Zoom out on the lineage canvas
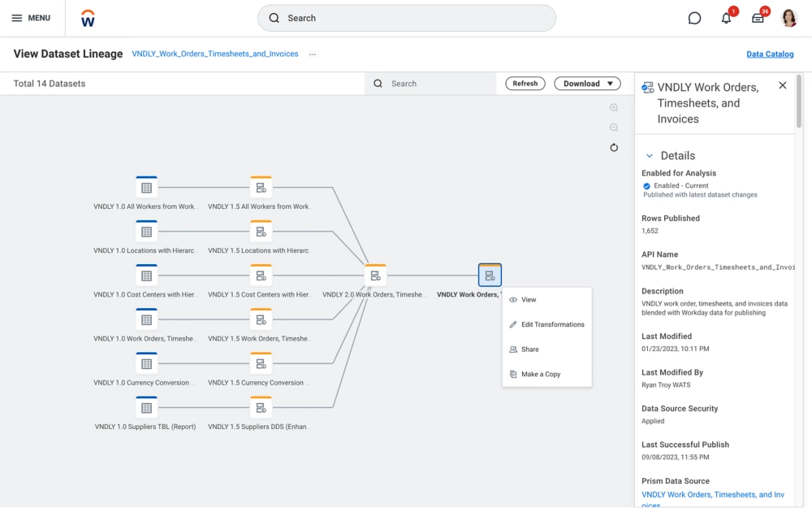Screen dimensions: 812x508 [x=614, y=128]
